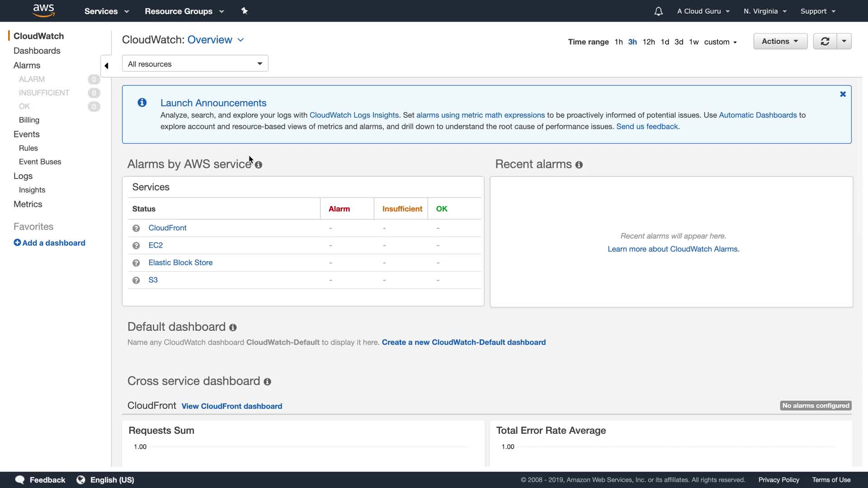868x488 pixels.
Task: Click the info icon beside Default dashboard
Action: 233,328
